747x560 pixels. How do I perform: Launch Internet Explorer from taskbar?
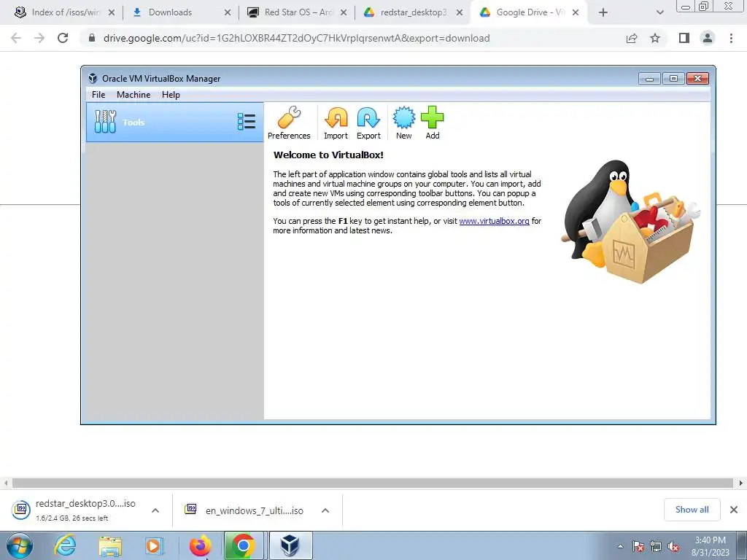pyautogui.click(x=65, y=545)
